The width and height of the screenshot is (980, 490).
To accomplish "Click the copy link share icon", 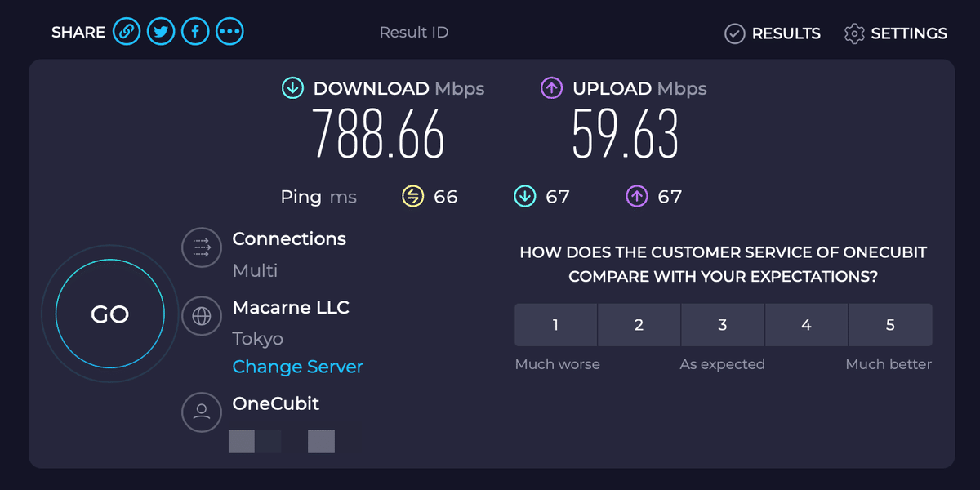I will (x=127, y=32).
